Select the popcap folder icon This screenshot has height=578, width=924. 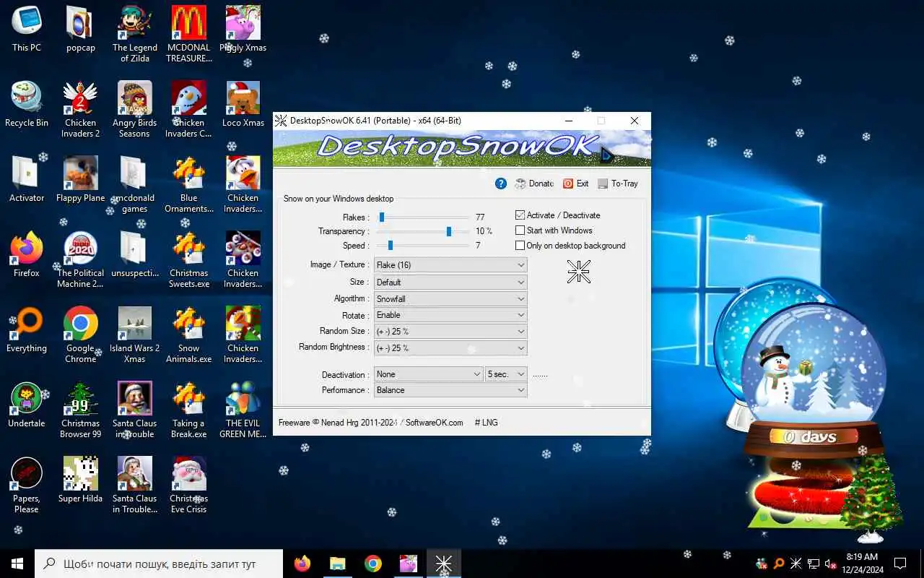pyautogui.click(x=81, y=30)
